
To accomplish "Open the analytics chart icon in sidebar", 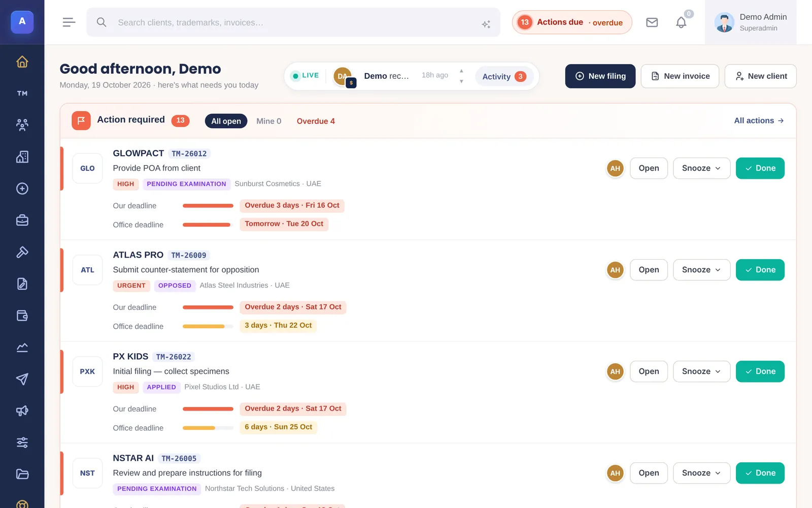I will point(22,347).
